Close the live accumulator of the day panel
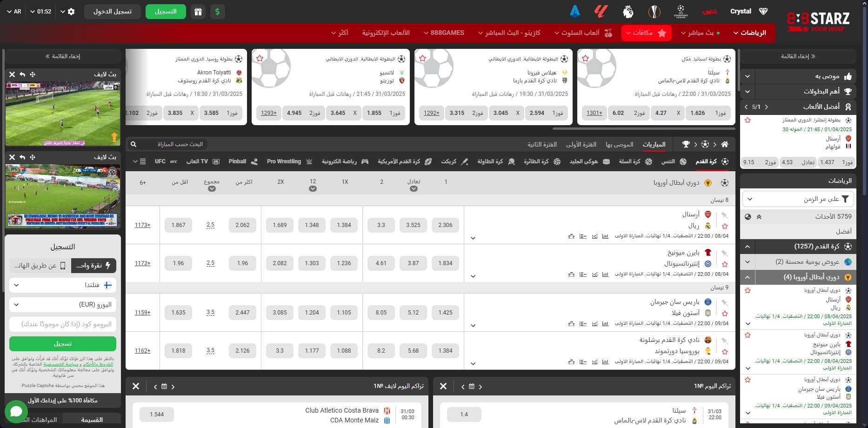 click(x=136, y=386)
